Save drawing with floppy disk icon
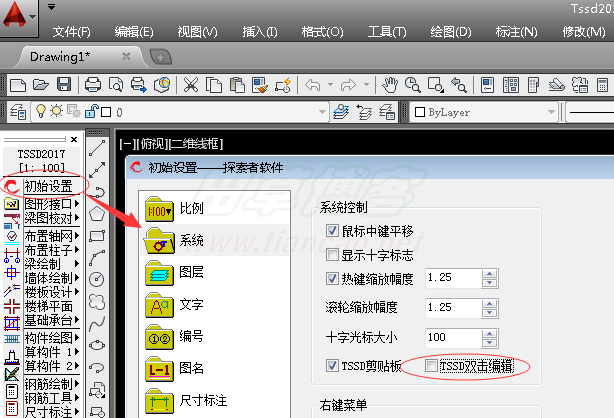The height and width of the screenshot is (418, 614). pos(64,85)
